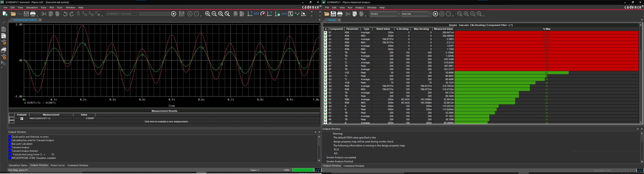Open Advanced Analysis Output Window options arrow

click(x=637, y=129)
